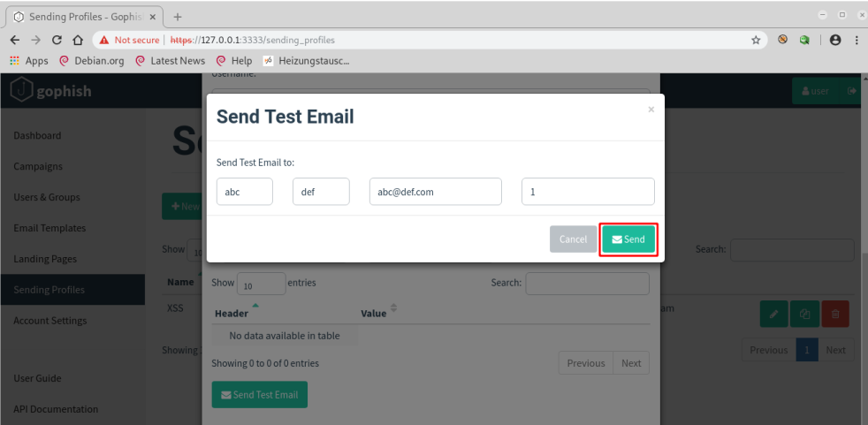Image resolution: width=868 pixels, height=425 pixels.
Task: Go to the browser home page icon
Action: (x=78, y=40)
